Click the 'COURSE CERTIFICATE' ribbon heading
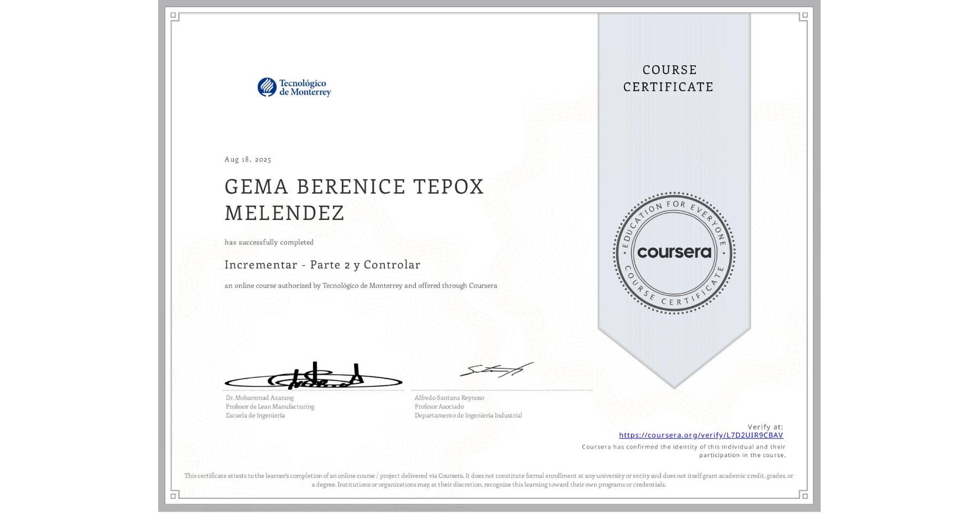Viewport: 980px width, 513px height. click(669, 78)
